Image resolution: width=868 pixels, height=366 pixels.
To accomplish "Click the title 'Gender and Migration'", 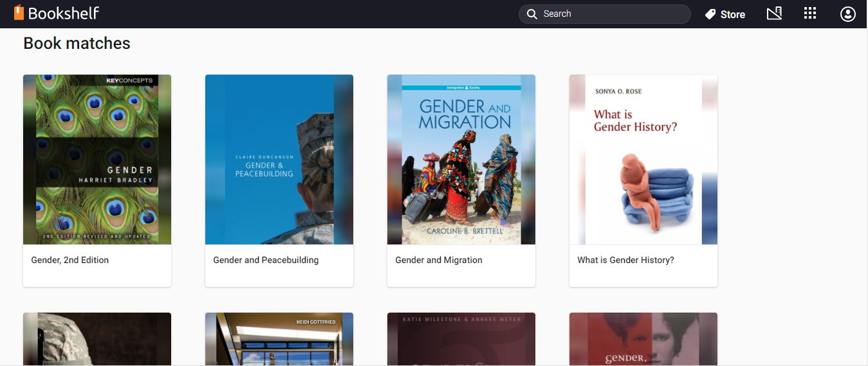I will pos(439,260).
